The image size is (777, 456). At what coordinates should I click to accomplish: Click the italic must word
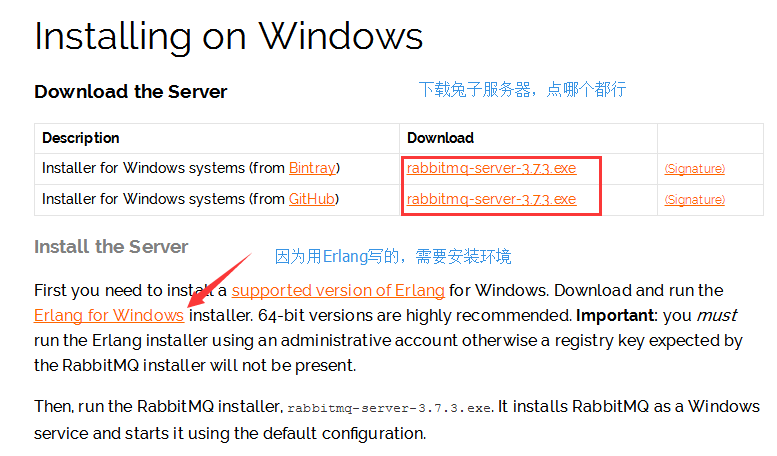click(717, 315)
